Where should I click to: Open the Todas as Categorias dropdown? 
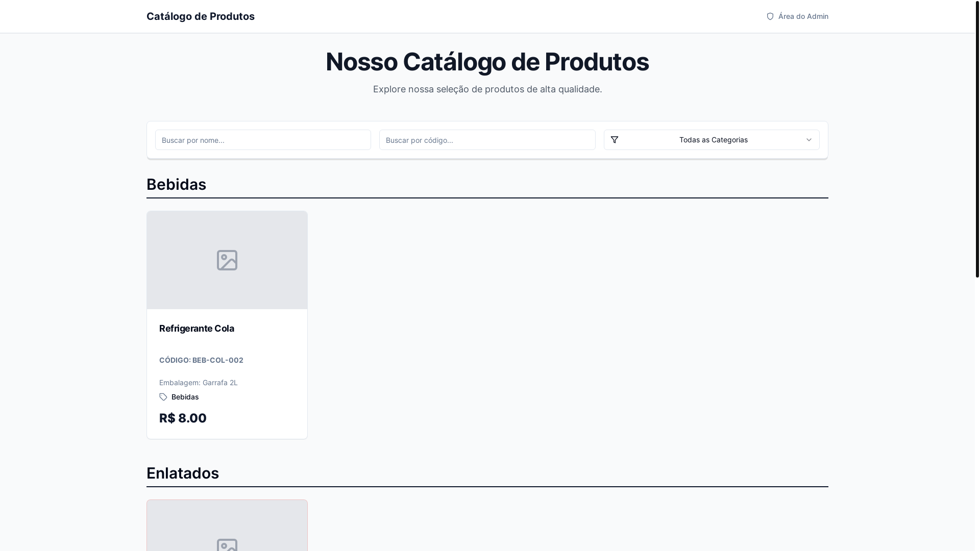(712, 140)
